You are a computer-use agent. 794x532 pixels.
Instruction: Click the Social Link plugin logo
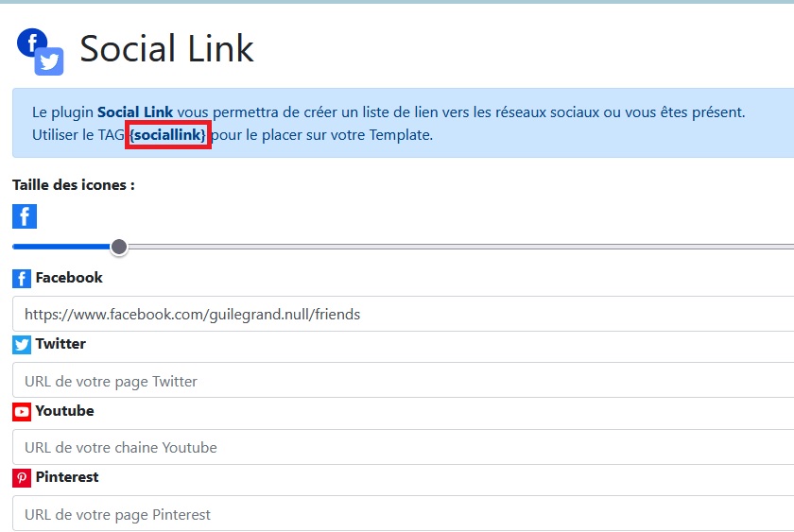pyautogui.click(x=40, y=51)
